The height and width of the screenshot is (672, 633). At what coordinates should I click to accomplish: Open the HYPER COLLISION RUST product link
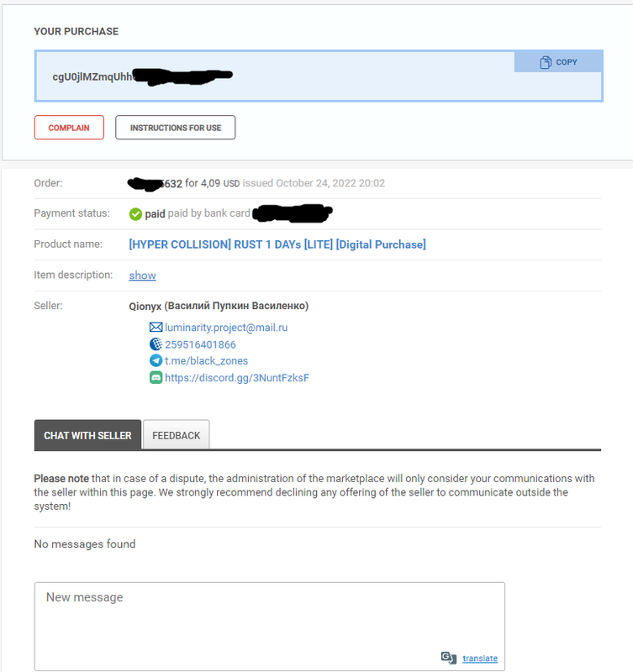click(277, 244)
